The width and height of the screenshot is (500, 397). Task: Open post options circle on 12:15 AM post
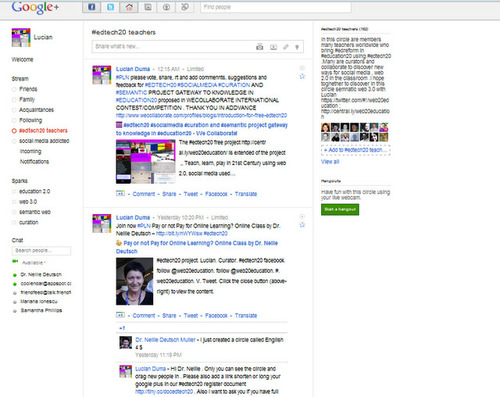coord(302,68)
